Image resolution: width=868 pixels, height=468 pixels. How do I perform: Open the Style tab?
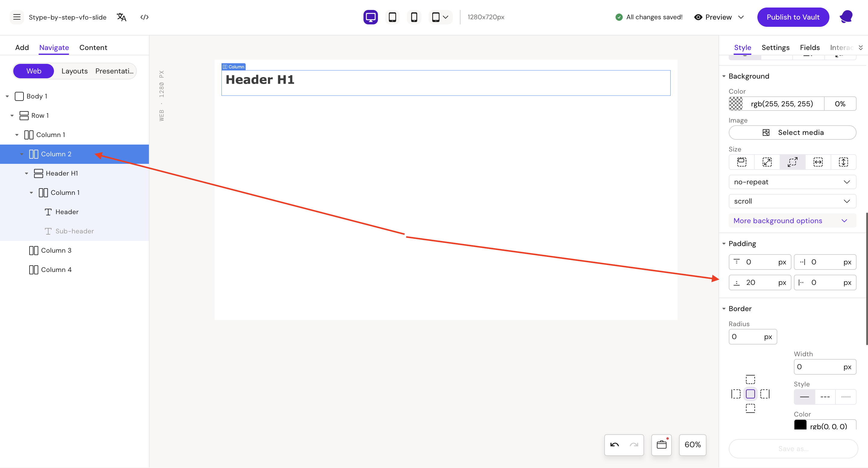click(x=742, y=48)
